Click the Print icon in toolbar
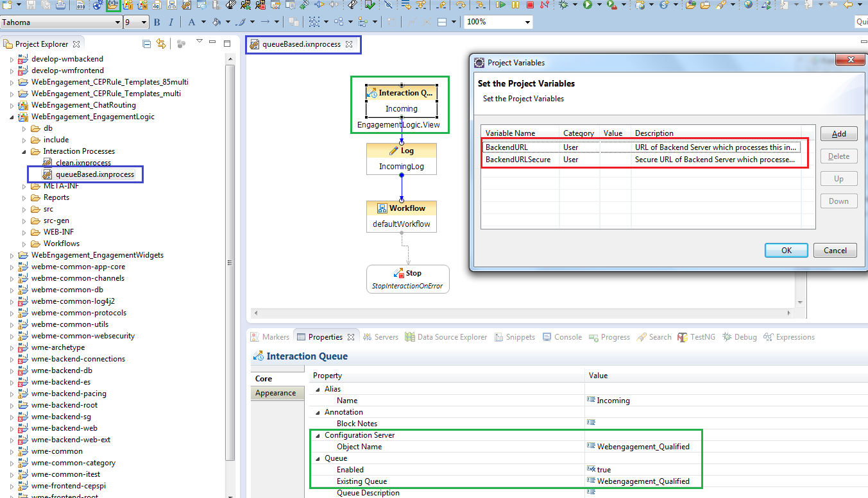The height and width of the screenshot is (498, 868). (x=60, y=5)
